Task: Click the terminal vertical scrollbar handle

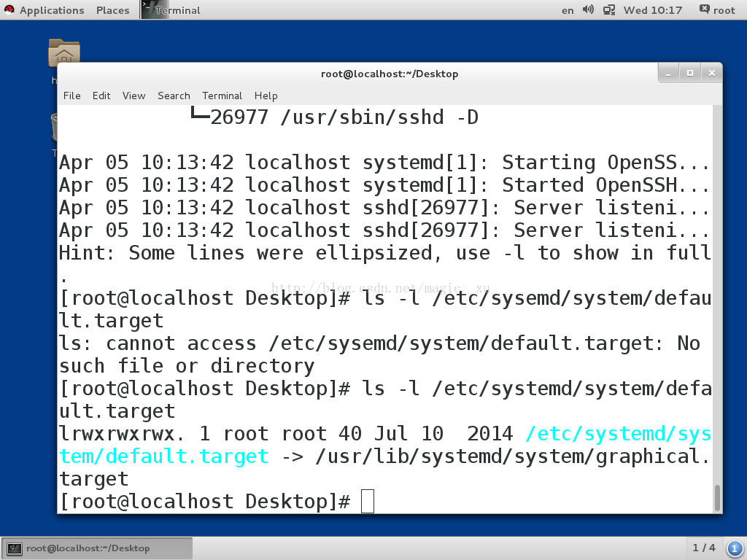Action: [717, 497]
